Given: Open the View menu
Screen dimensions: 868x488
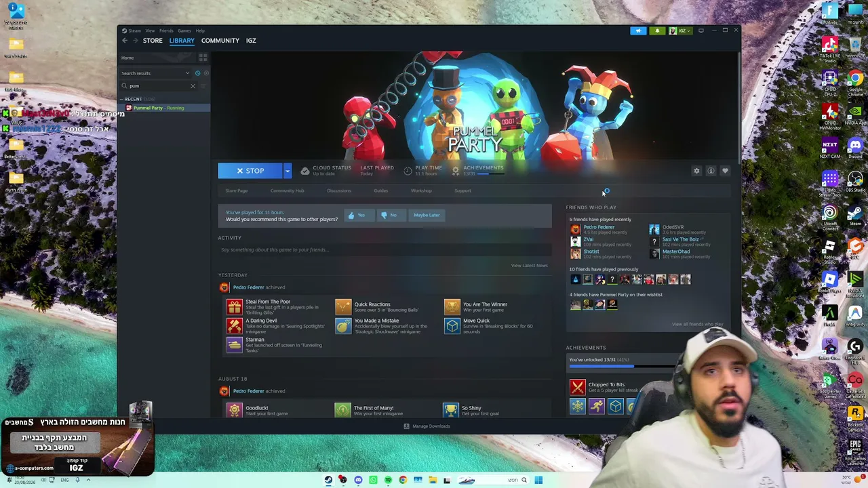Looking at the screenshot, I should [x=150, y=30].
